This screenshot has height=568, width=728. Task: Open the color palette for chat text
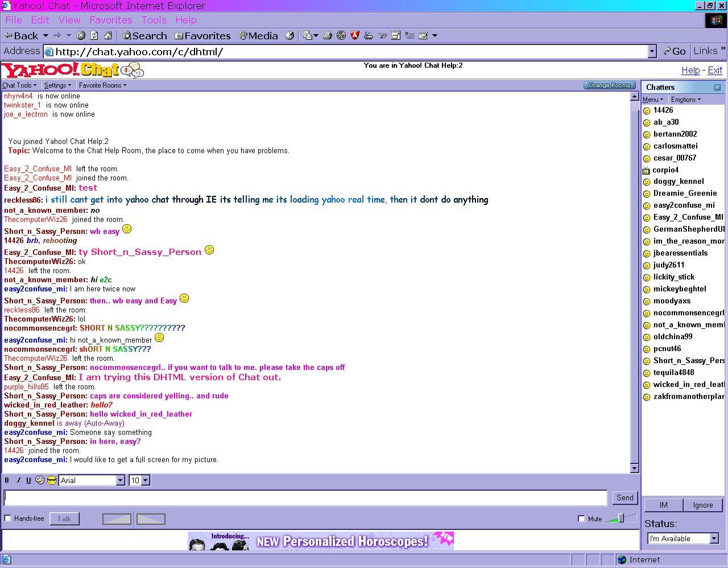click(39, 480)
